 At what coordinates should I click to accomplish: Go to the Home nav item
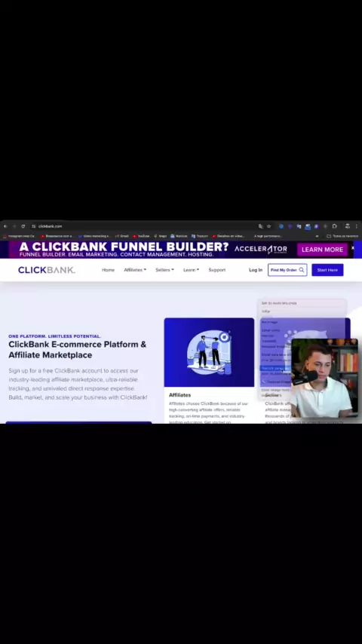pos(108,270)
